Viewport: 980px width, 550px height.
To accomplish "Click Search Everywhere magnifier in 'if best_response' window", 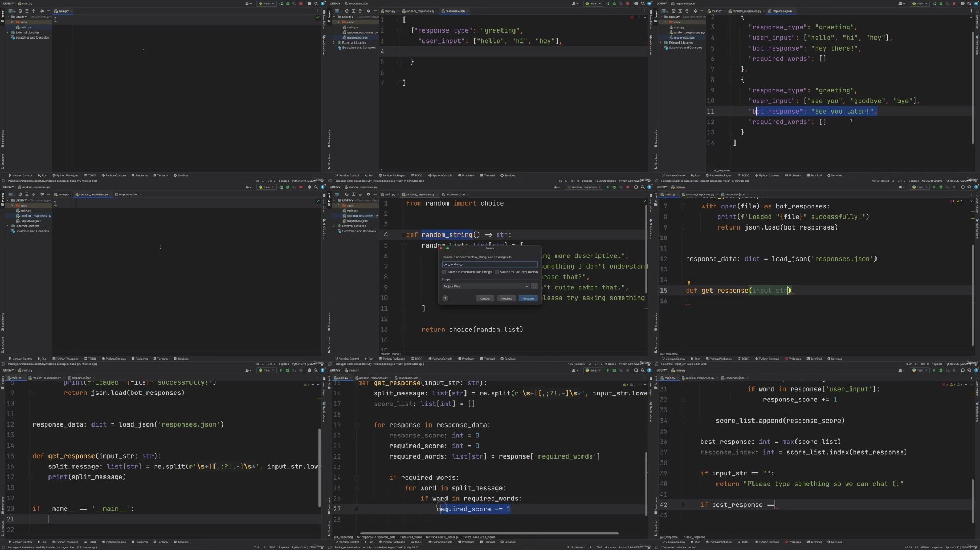I will pyautogui.click(x=969, y=370).
